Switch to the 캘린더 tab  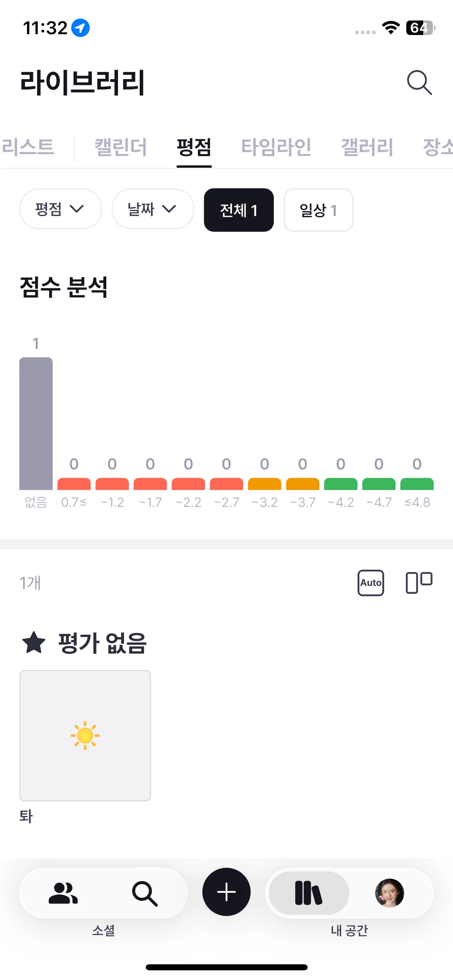click(x=121, y=147)
